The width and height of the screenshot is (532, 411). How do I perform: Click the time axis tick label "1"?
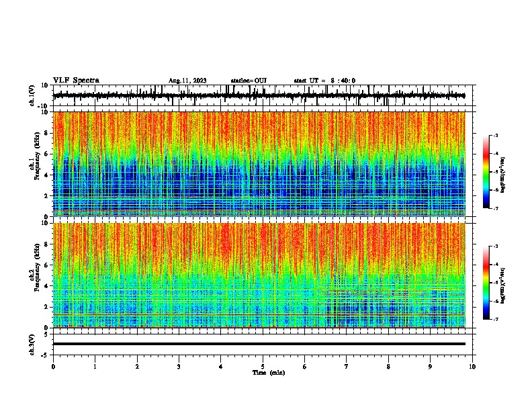pos(95,367)
